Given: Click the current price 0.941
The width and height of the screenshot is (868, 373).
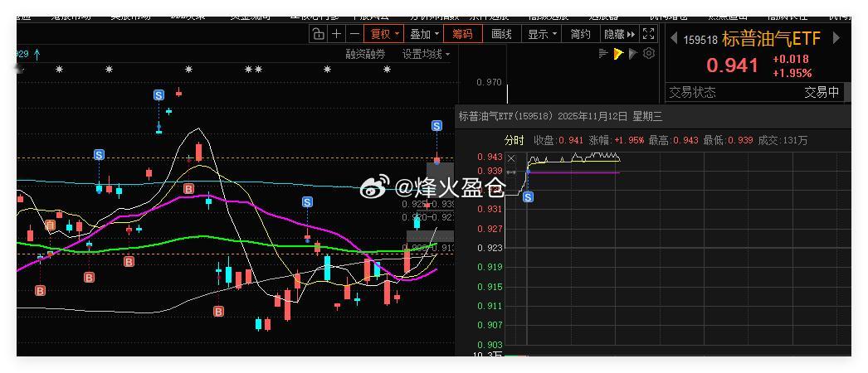Looking at the screenshot, I should click(x=733, y=65).
